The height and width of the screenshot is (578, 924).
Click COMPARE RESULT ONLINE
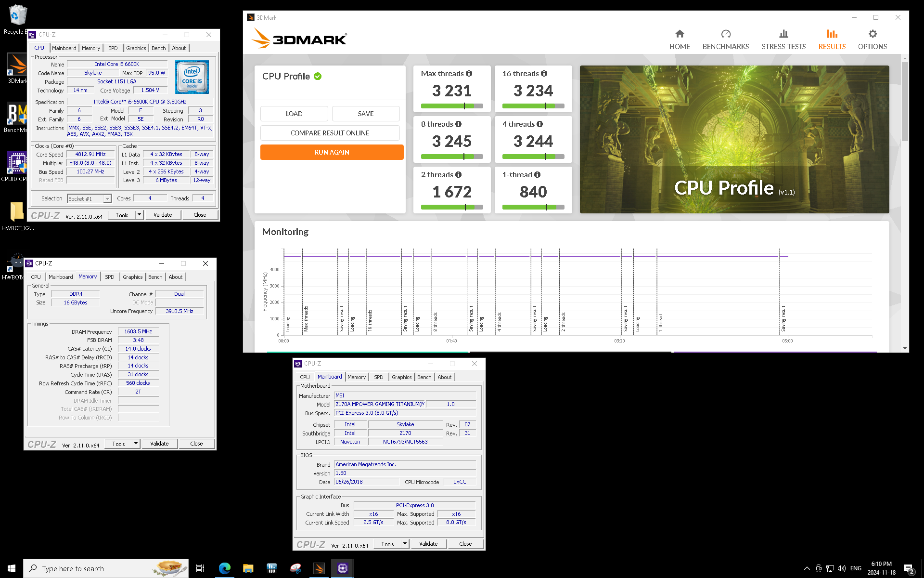click(x=330, y=133)
